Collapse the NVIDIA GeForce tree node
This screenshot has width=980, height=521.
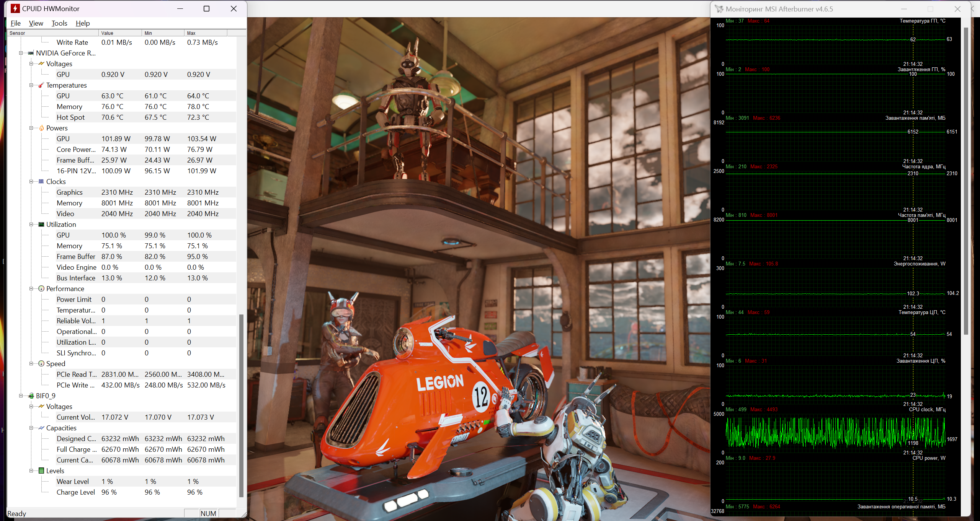click(x=21, y=53)
